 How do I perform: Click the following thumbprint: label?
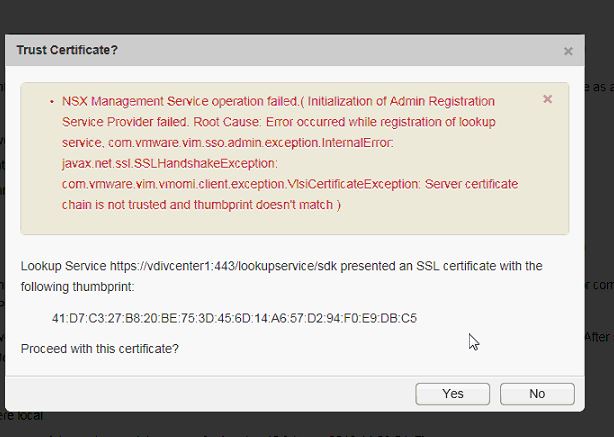pos(78,287)
